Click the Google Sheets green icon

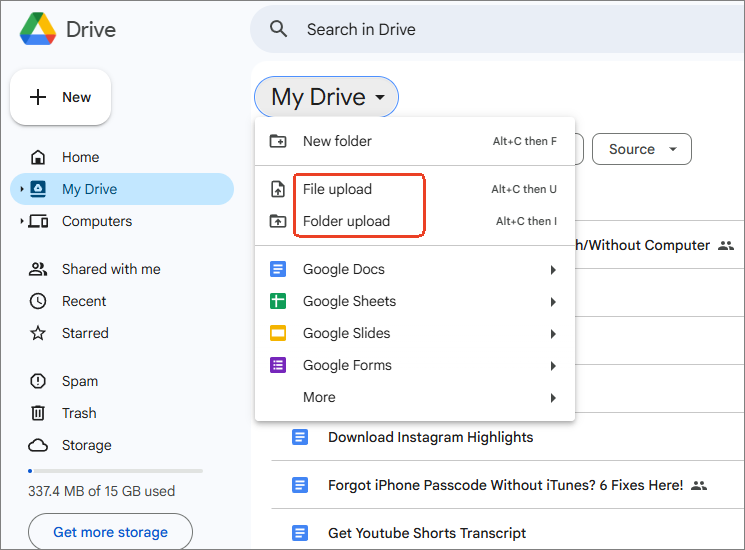(278, 301)
